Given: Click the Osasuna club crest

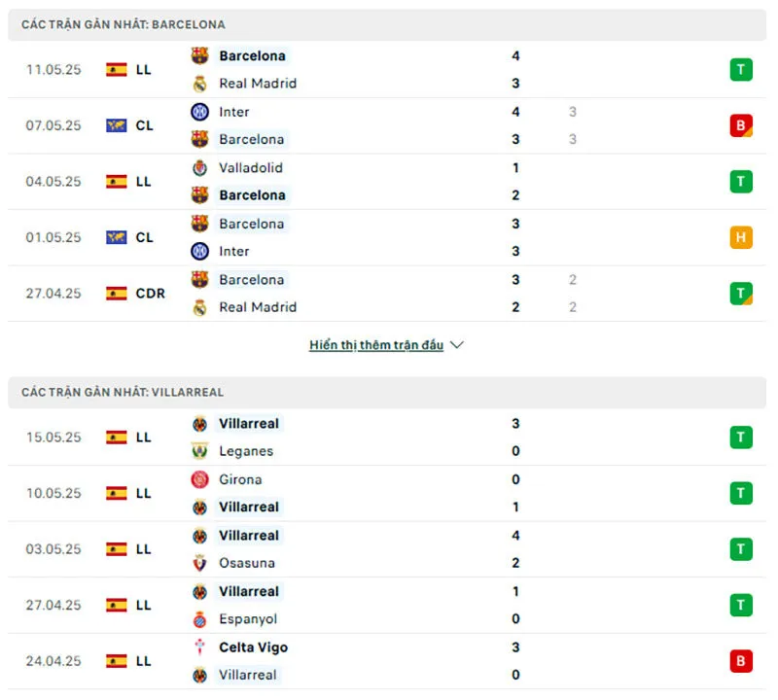Looking at the screenshot, I should (198, 563).
